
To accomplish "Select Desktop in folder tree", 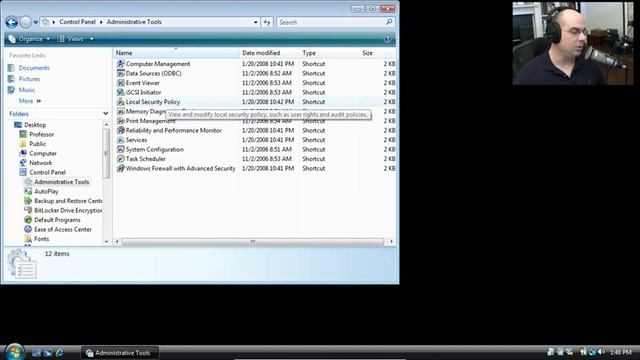I will (35, 125).
